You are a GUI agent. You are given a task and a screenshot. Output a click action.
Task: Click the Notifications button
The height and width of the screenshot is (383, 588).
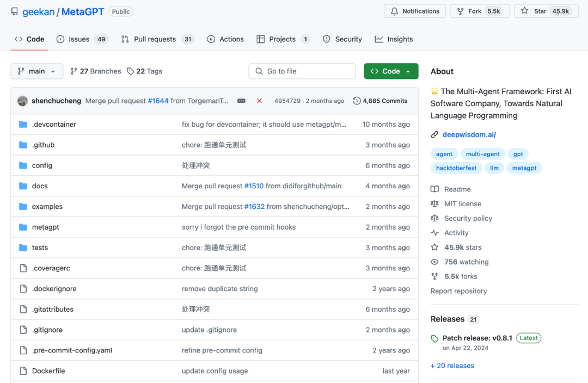tap(415, 11)
